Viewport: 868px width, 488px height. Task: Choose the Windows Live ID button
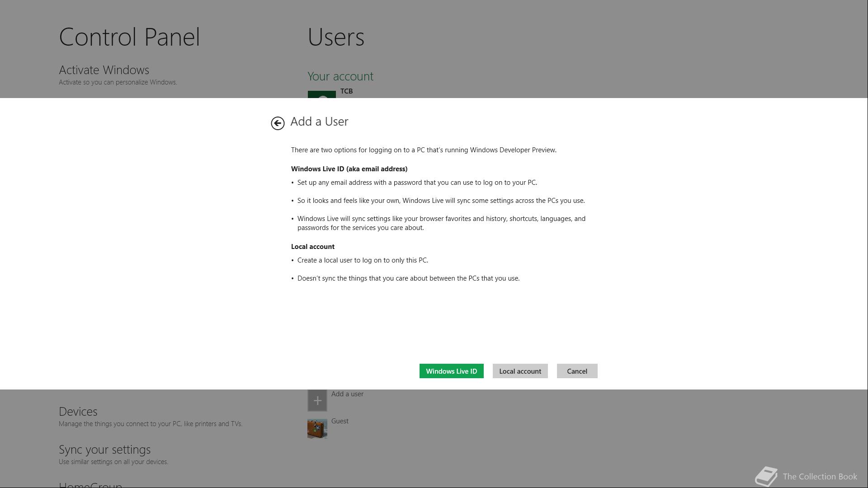[x=451, y=371]
